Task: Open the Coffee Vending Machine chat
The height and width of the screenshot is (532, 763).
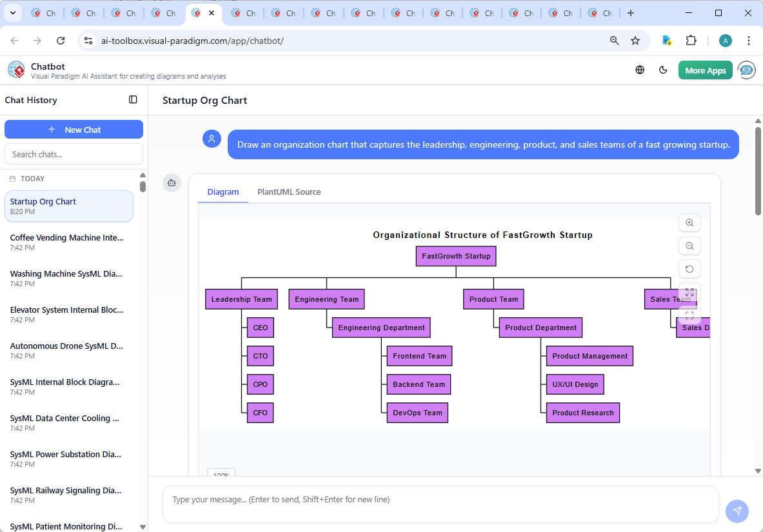Action: coord(66,242)
